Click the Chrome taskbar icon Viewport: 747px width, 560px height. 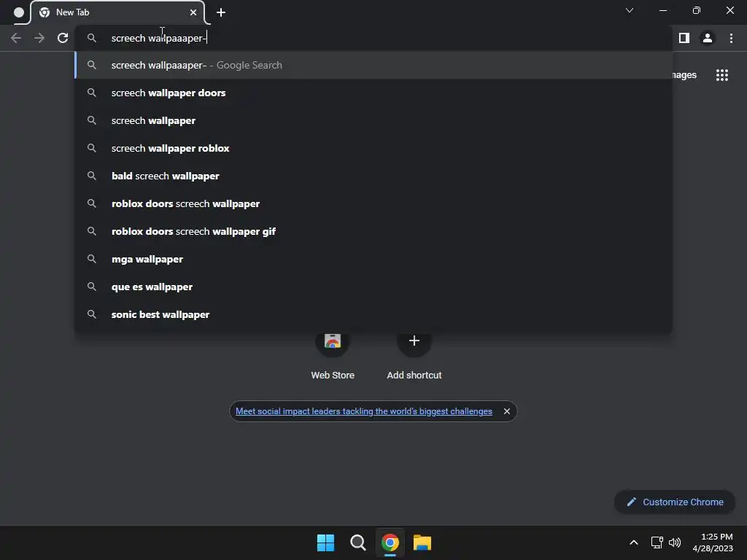coord(390,542)
